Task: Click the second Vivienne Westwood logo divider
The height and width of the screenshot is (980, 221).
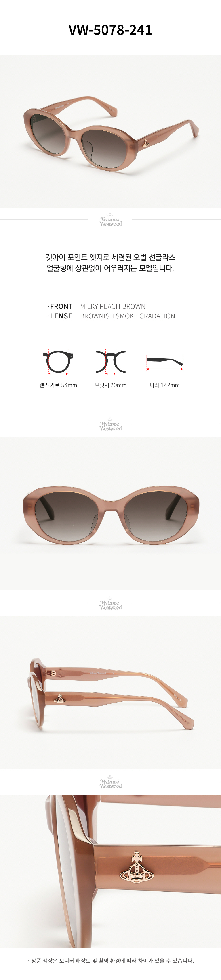Action: pos(110,424)
